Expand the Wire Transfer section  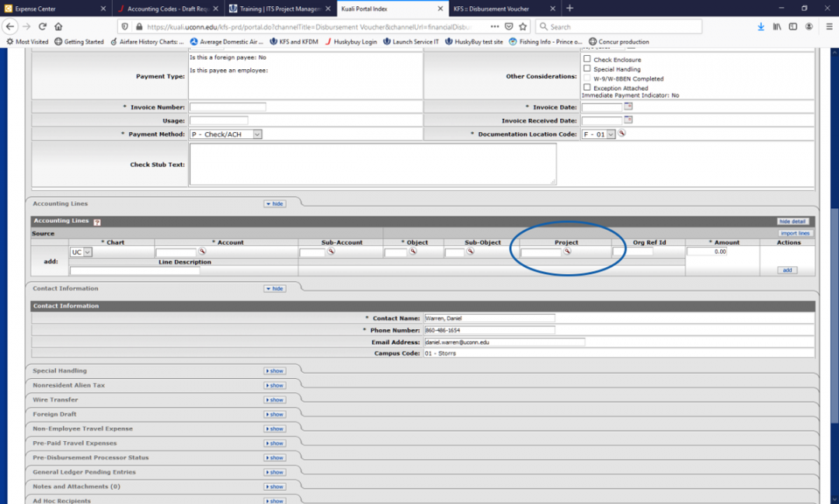tap(275, 400)
